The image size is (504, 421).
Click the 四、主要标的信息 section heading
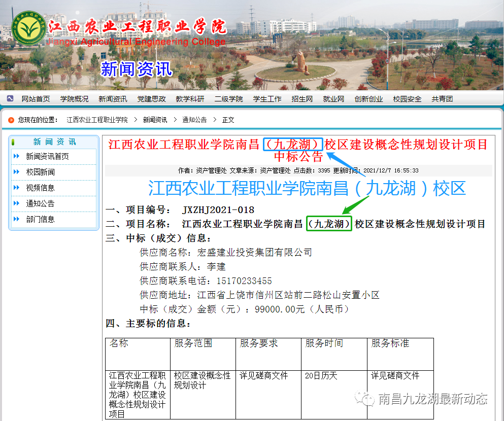click(148, 324)
